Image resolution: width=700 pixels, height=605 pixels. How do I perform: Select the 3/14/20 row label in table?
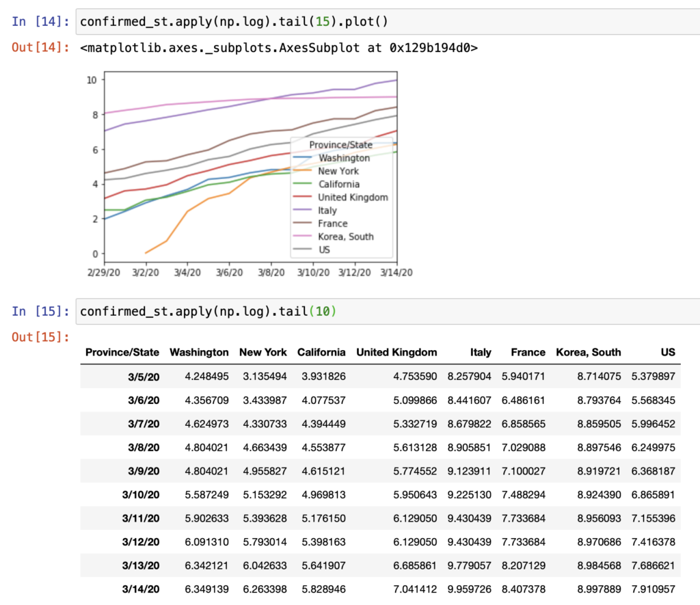(x=143, y=589)
